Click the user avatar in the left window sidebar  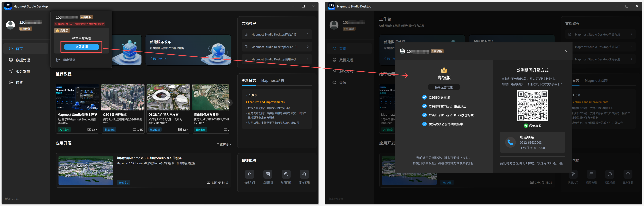[x=10, y=25]
